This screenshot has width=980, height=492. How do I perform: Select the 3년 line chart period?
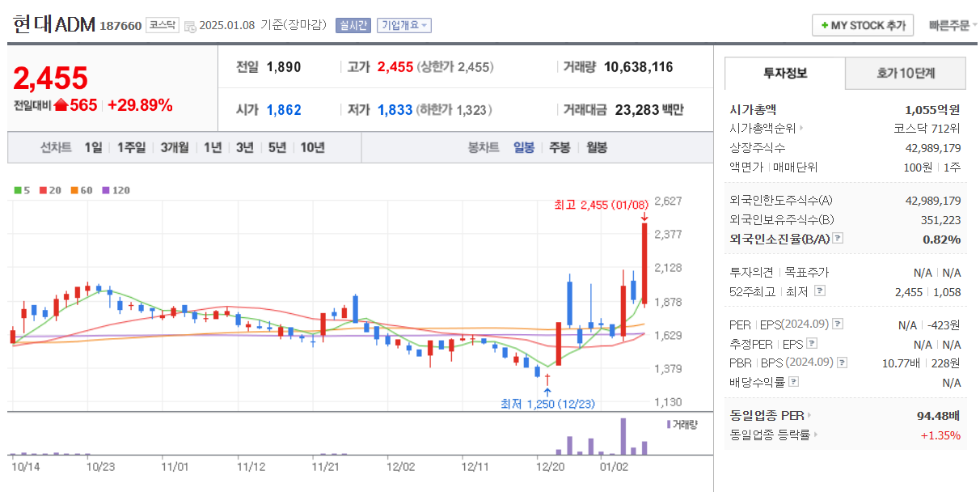tap(244, 147)
